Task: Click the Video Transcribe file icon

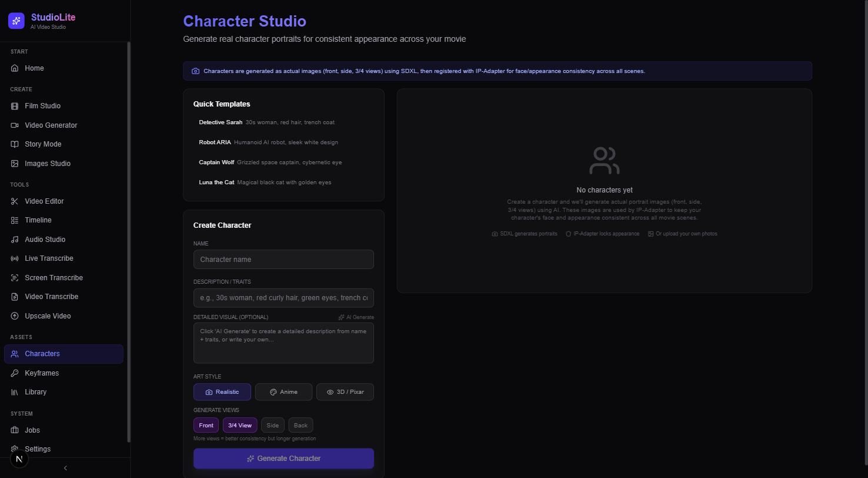Action: 15,297
